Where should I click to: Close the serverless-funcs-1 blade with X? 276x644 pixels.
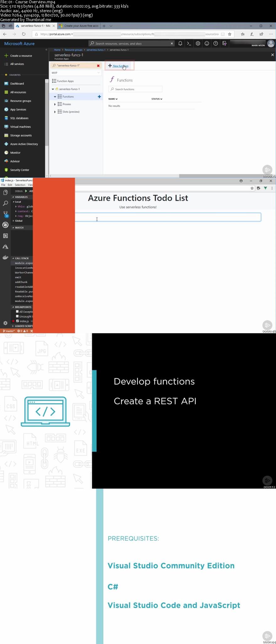pyautogui.click(x=272, y=55)
